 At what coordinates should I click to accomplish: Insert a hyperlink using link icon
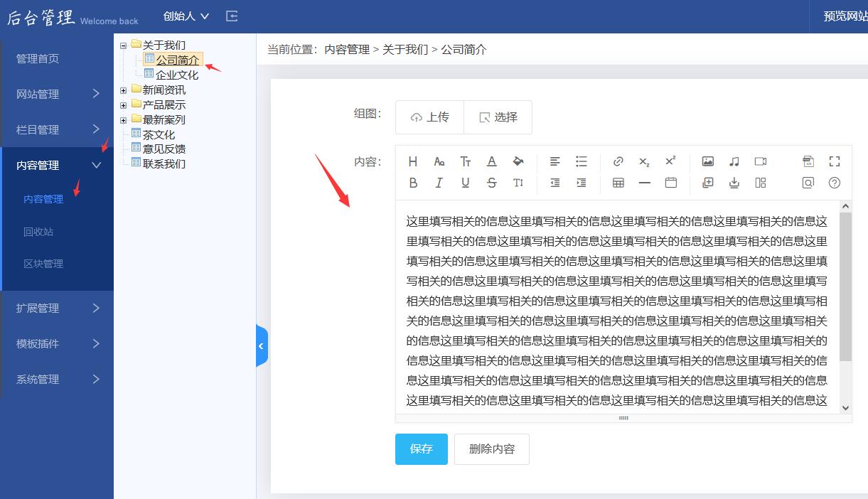pos(618,161)
